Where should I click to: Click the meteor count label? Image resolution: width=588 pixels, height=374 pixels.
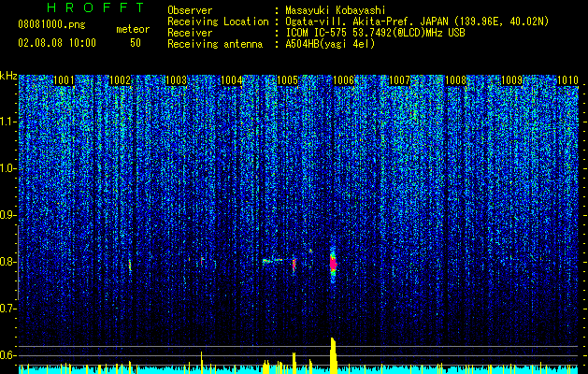click(x=133, y=29)
